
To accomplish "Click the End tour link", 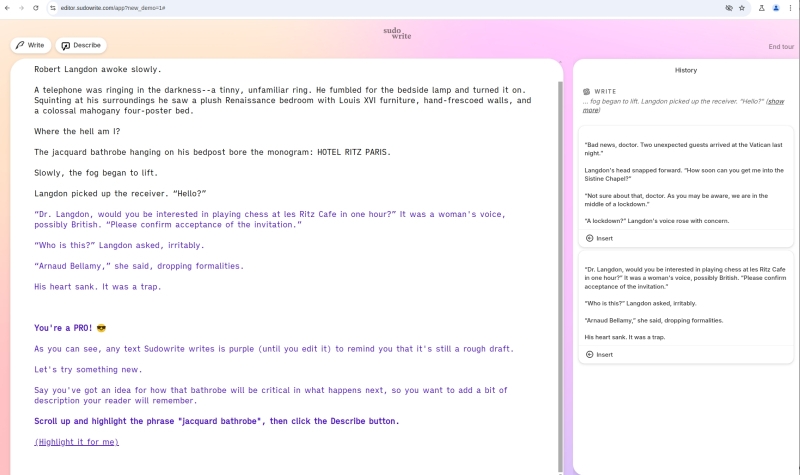I will click(x=781, y=47).
